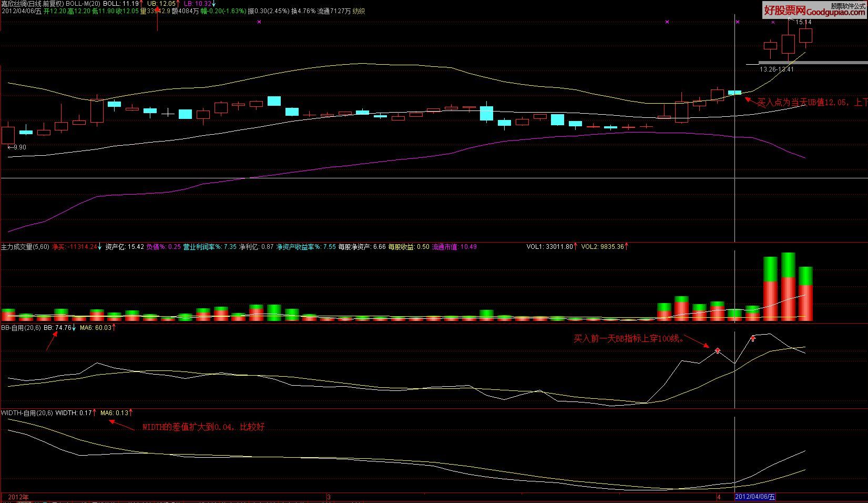Click the 资产亿: 15.42 value

click(125, 246)
